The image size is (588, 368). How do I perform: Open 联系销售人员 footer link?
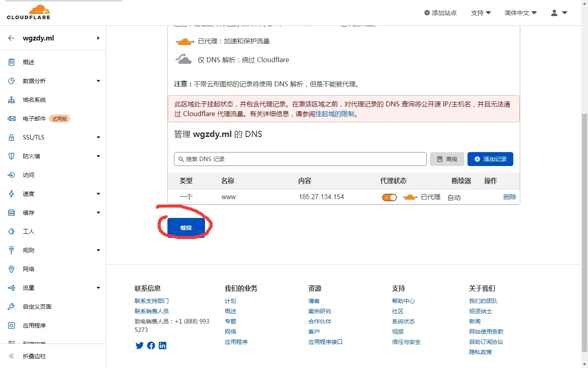151,311
